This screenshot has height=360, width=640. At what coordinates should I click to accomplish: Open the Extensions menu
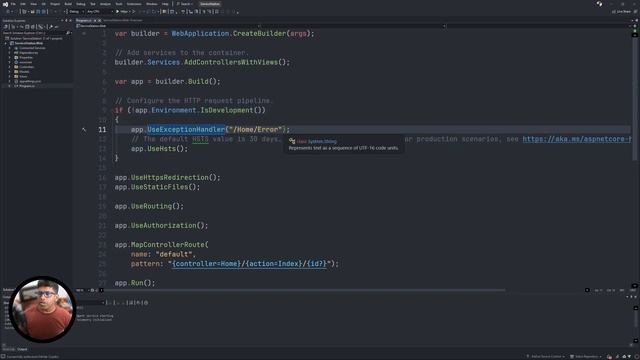[x=134, y=4]
